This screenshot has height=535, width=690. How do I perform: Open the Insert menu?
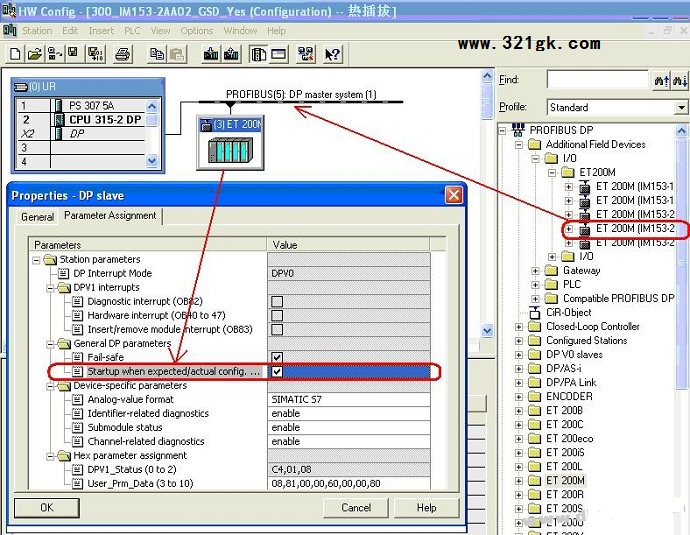[x=101, y=31]
